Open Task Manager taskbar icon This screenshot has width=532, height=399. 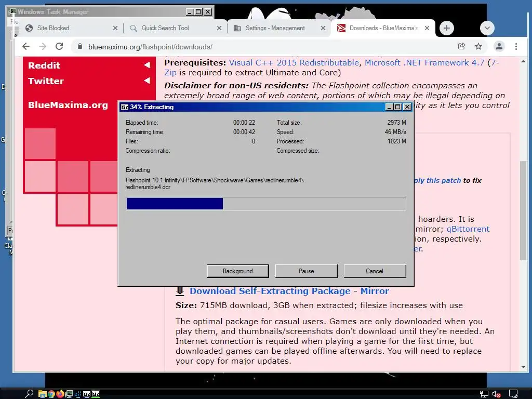tap(69, 394)
